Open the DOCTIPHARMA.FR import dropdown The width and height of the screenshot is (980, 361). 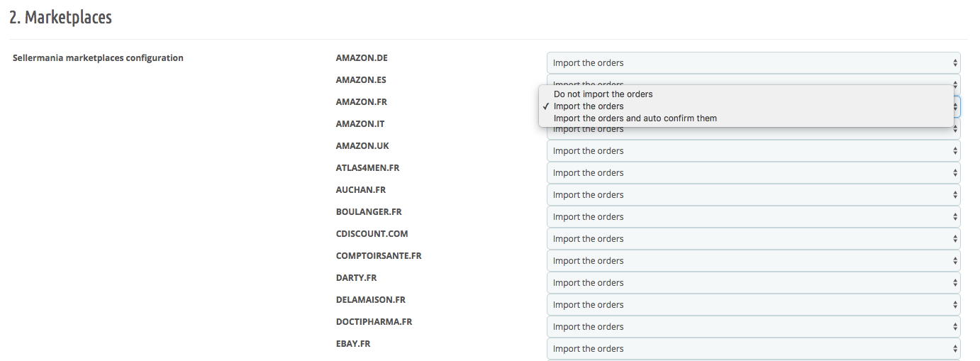click(x=753, y=326)
